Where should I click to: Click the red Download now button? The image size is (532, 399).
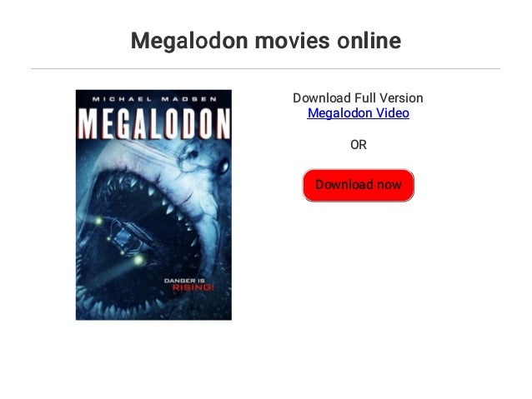pyautogui.click(x=359, y=185)
